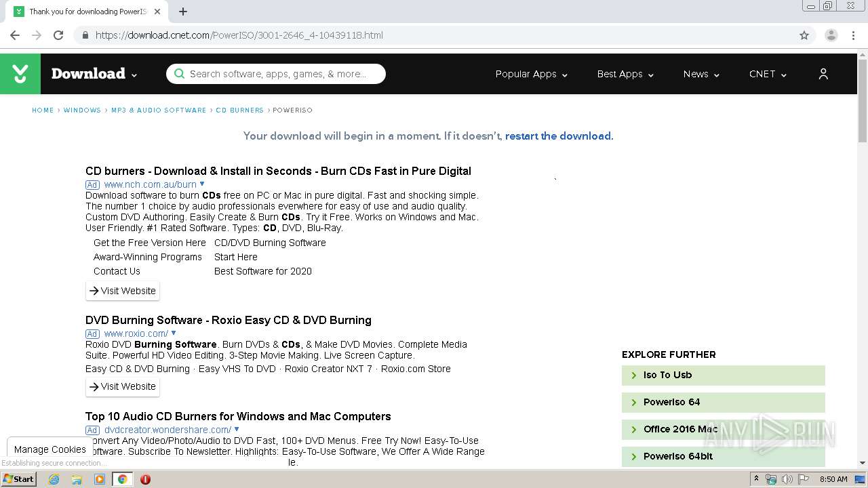Click the search magnifier icon
Viewport: 868px width, 488px height.
(179, 74)
